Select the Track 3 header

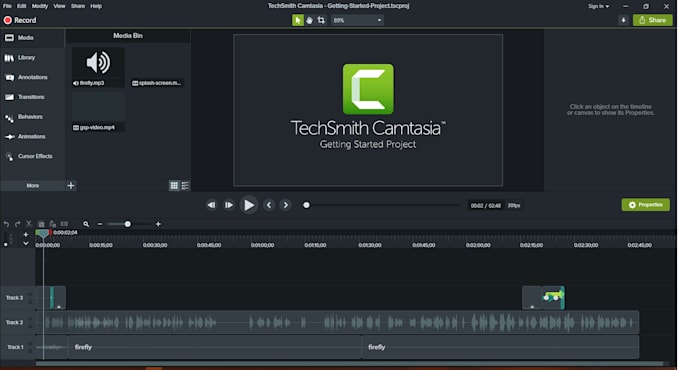(17, 298)
